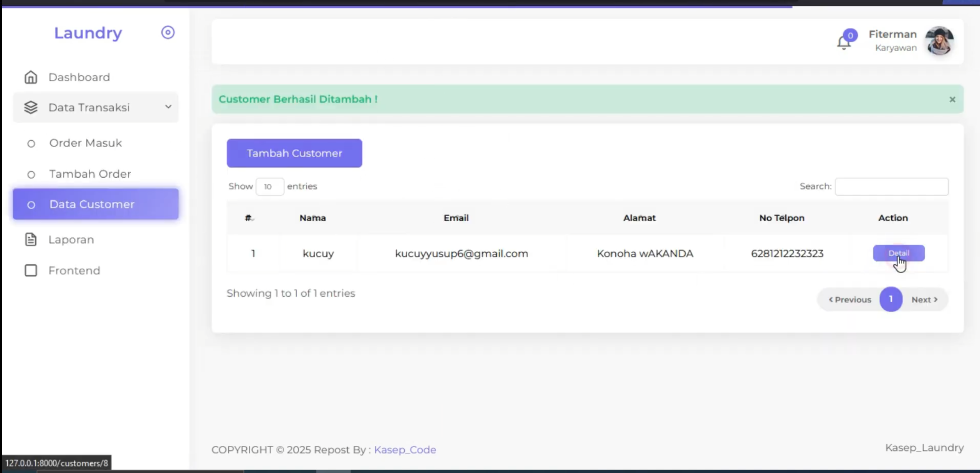Select Data Customer menu item
This screenshot has width=980, height=473.
[96, 204]
